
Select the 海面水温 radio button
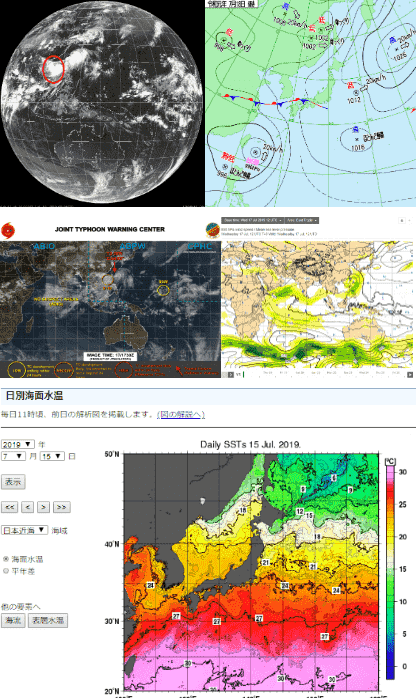(6, 559)
